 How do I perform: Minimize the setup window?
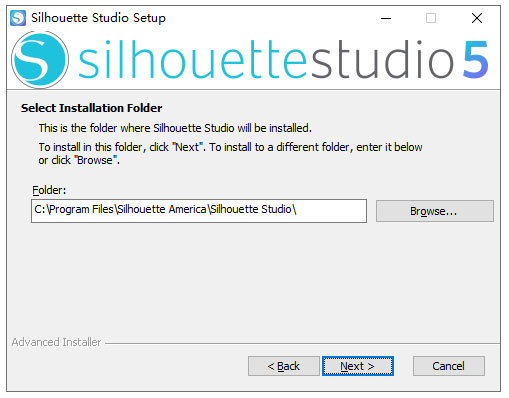tap(386, 18)
